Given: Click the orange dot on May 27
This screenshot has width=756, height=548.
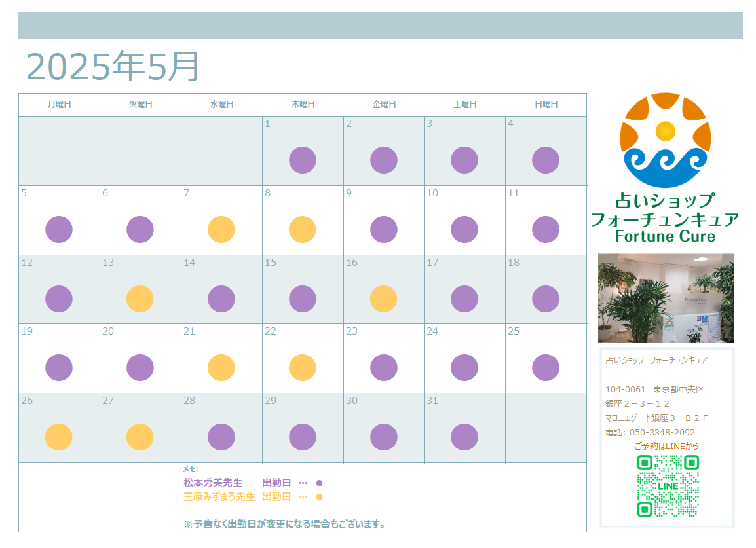Looking at the screenshot, I should coord(140,437).
